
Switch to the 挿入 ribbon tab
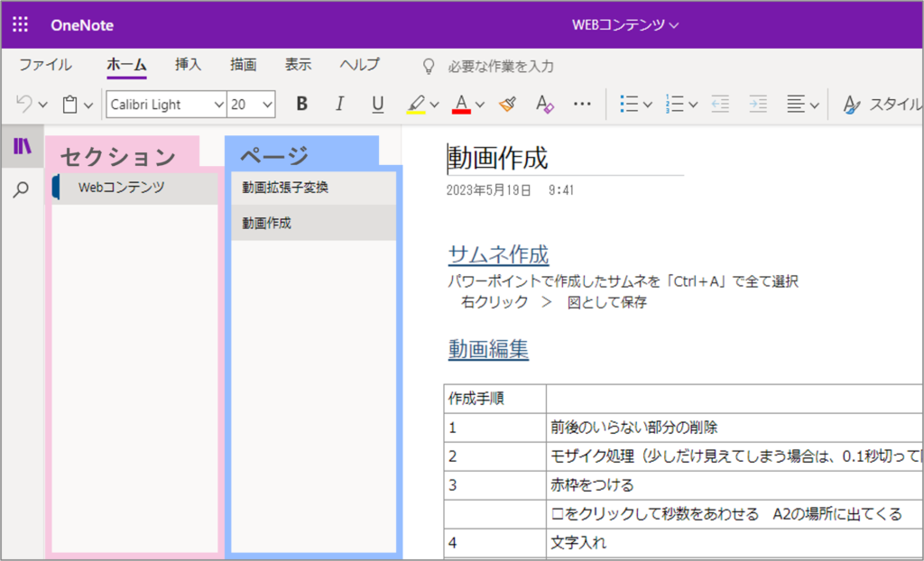coord(188,64)
